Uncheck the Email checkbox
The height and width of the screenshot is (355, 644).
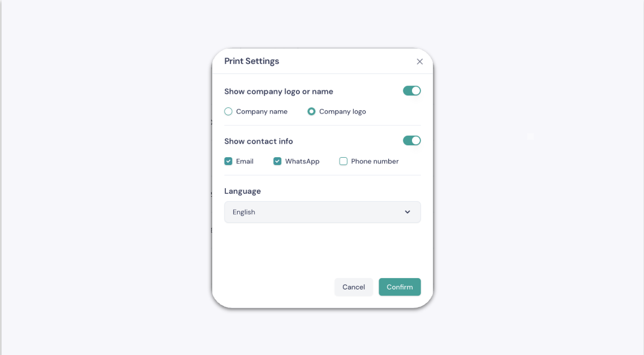tap(229, 161)
